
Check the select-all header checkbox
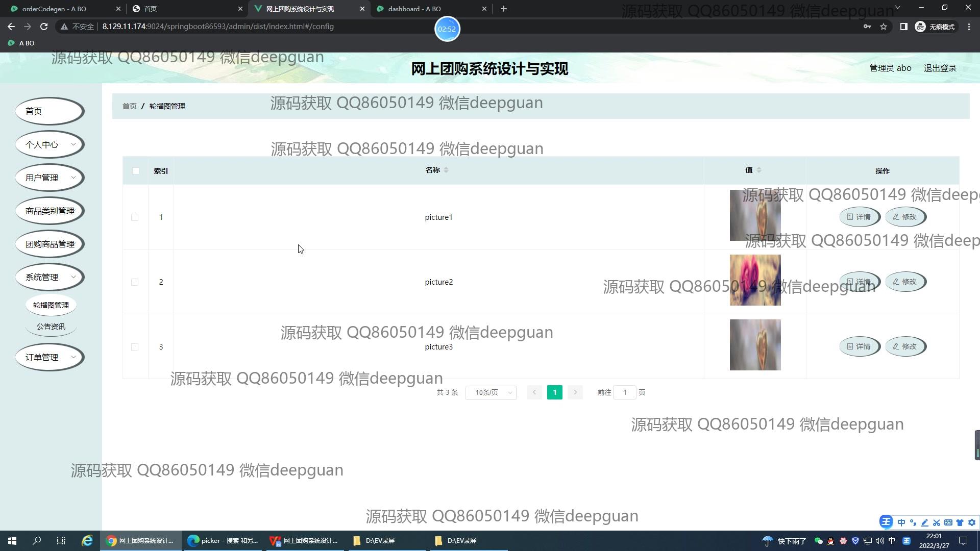pos(135,171)
